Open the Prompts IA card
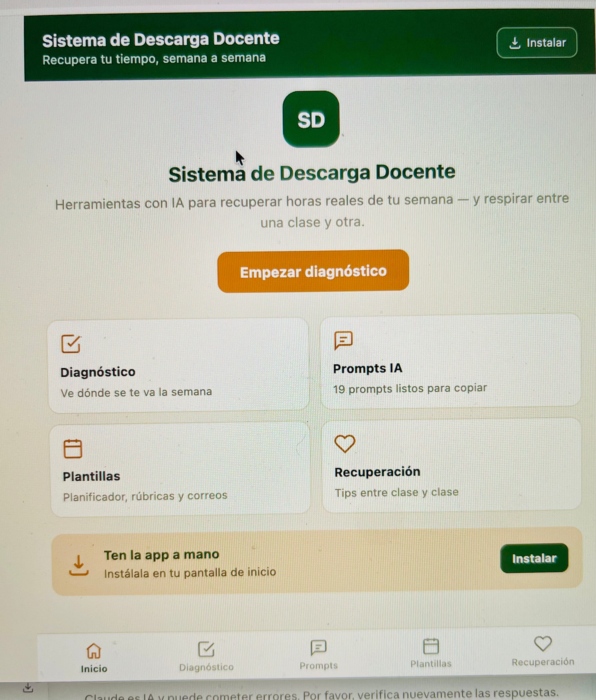 pyautogui.click(x=450, y=362)
